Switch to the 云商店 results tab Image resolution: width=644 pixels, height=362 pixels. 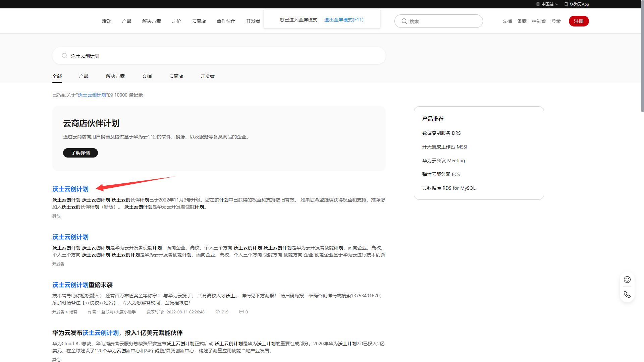(176, 76)
